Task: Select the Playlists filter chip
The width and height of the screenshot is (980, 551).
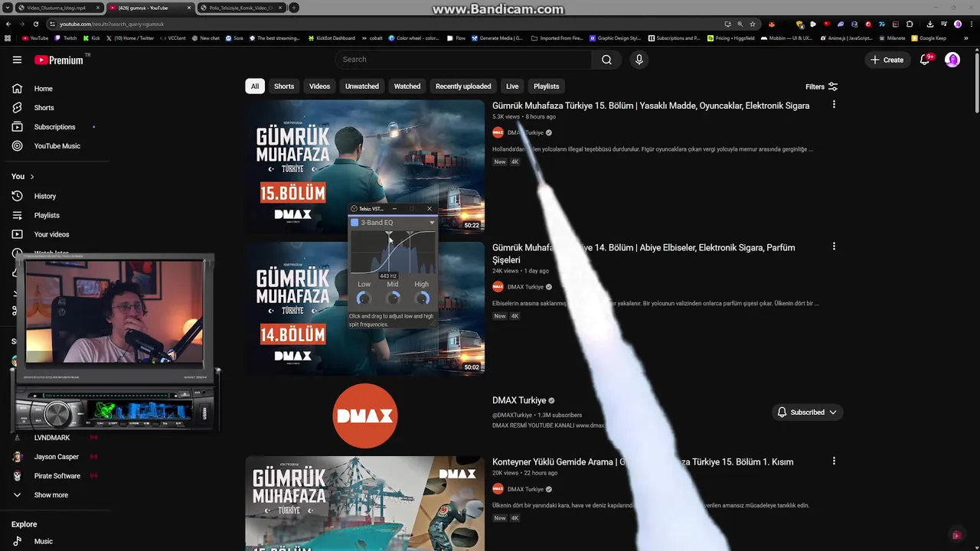Action: [546, 86]
